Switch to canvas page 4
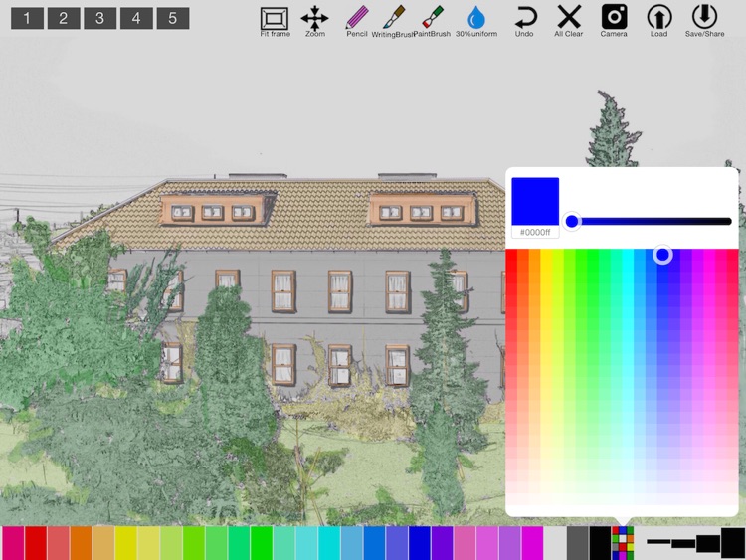Screen dimensions: 746x560 [x=136, y=18]
